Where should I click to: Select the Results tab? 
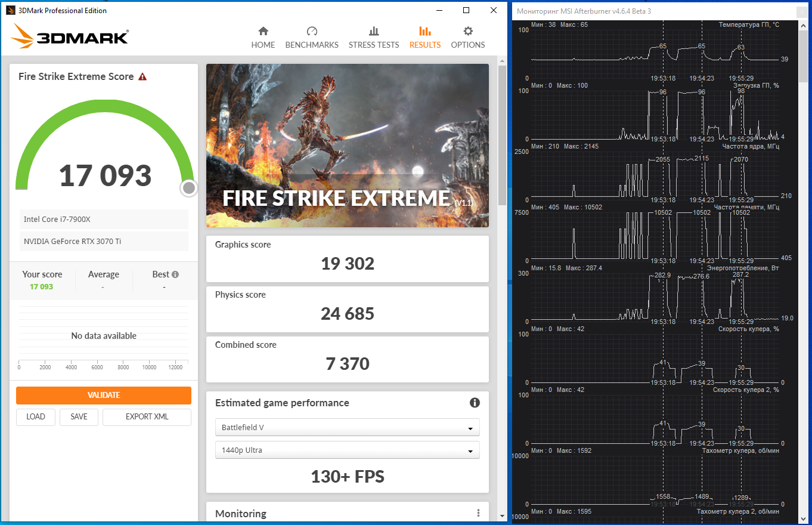(x=425, y=37)
